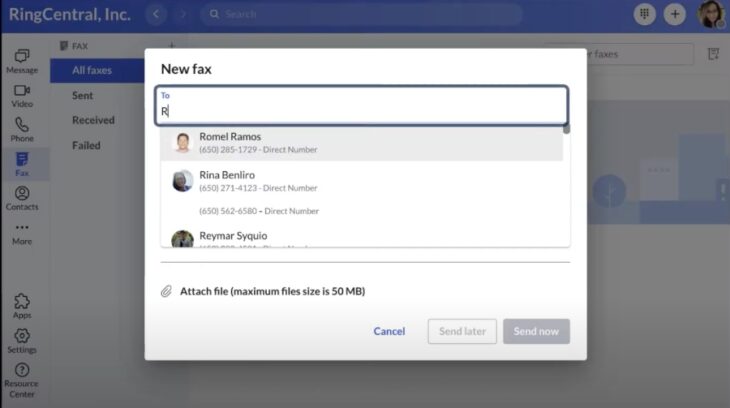Cancel the New fax dialog
730x408 pixels.
click(389, 331)
